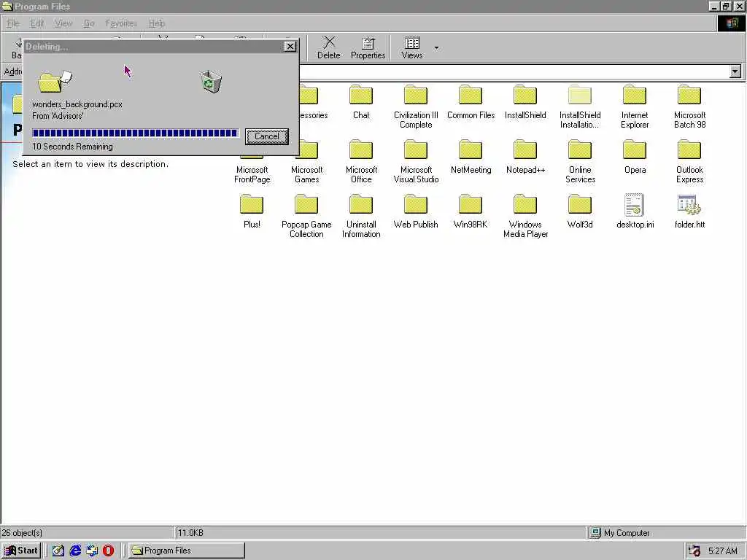Select the Notepad++ folder
The width and height of the screenshot is (747, 560).
525,157
